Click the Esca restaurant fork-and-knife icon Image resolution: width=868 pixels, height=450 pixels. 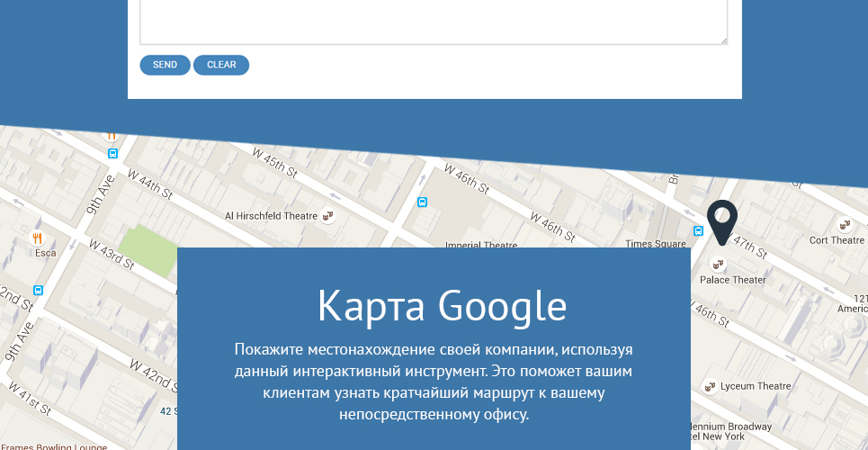click(37, 238)
